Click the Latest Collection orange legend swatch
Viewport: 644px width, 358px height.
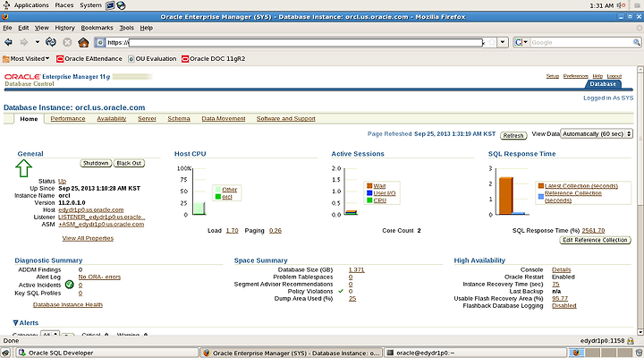pyautogui.click(x=541, y=186)
